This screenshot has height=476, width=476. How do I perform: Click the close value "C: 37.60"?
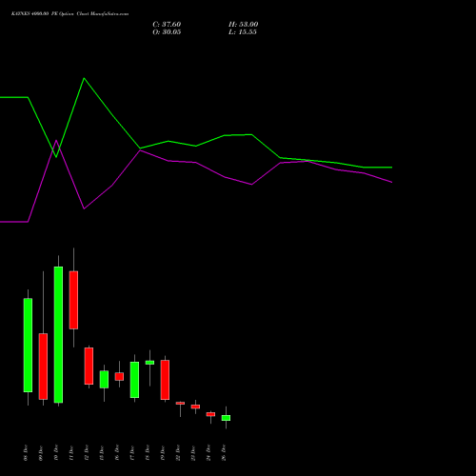pyautogui.click(x=167, y=25)
